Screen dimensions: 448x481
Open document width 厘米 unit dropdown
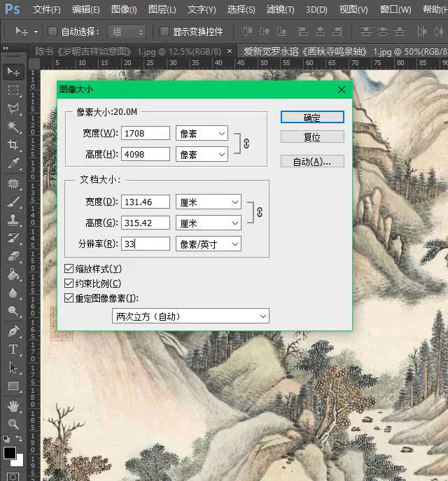(x=209, y=202)
